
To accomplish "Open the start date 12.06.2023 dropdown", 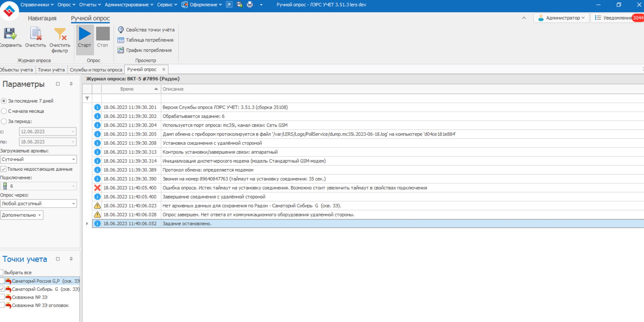I will [x=73, y=132].
